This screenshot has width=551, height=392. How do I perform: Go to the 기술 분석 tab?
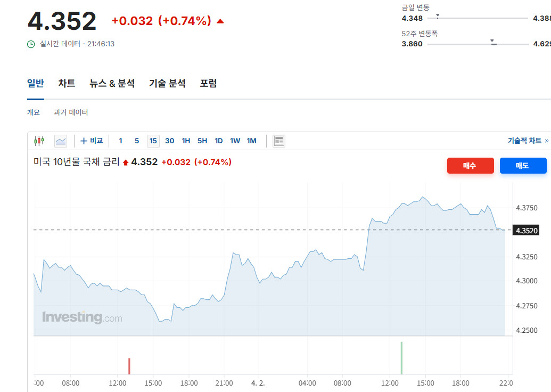click(167, 84)
